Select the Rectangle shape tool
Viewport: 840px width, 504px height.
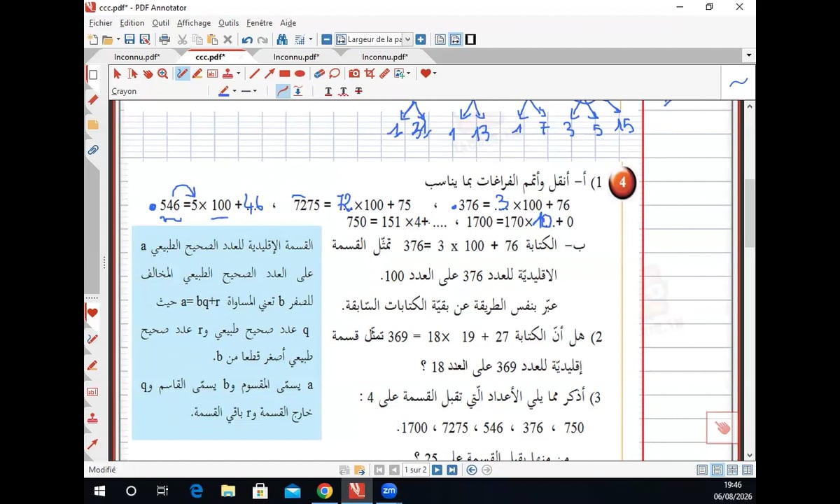click(x=285, y=73)
